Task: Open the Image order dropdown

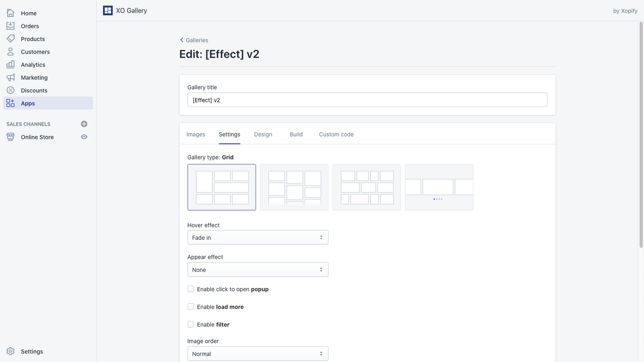Action: pyautogui.click(x=258, y=353)
